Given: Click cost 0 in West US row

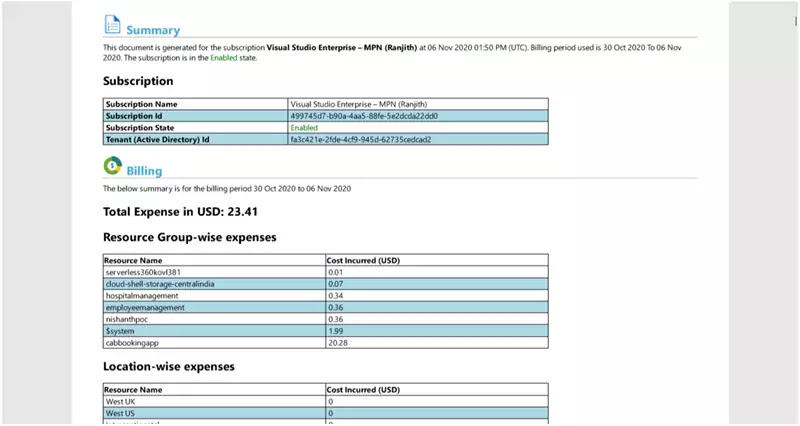Looking at the screenshot, I should (437, 413).
